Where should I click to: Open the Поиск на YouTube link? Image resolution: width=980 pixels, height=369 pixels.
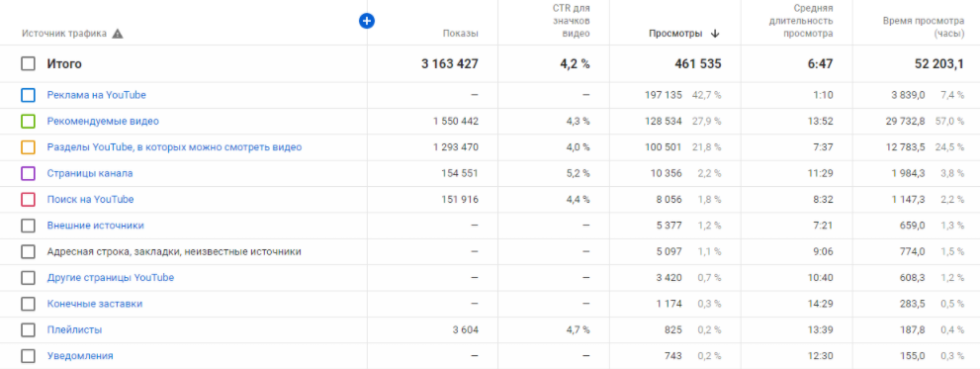coord(90,200)
